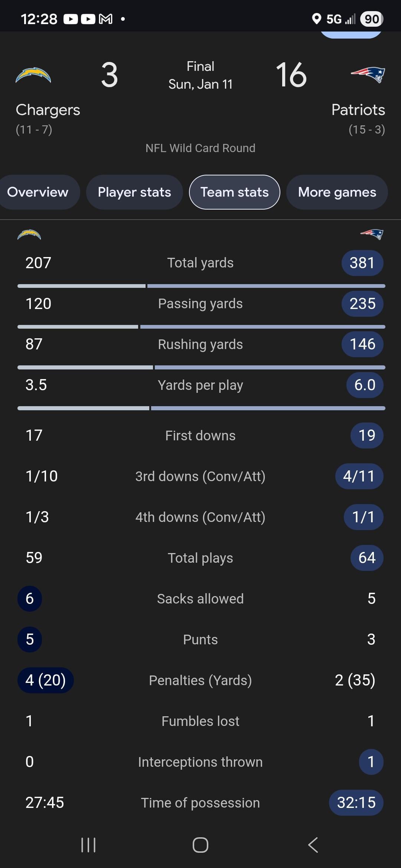Open recent apps via navigation bar
Image resolution: width=401 pixels, height=868 pixels.
coord(88,845)
